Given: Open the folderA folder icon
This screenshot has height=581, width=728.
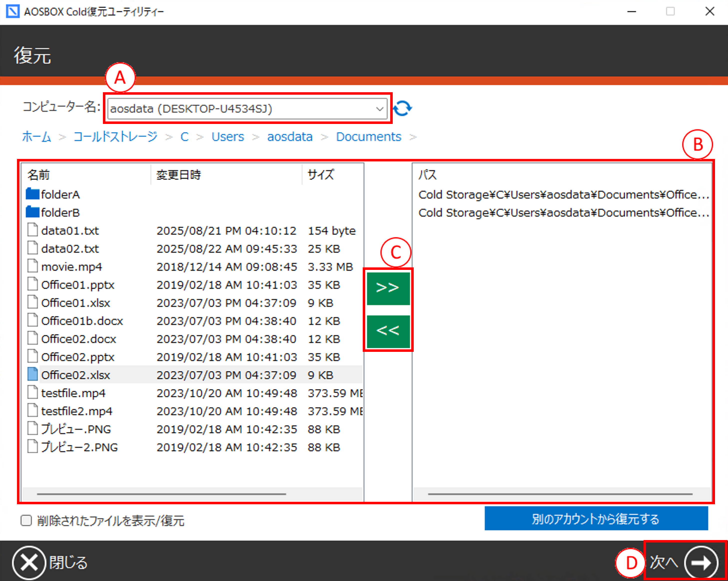Looking at the screenshot, I should 32,194.
